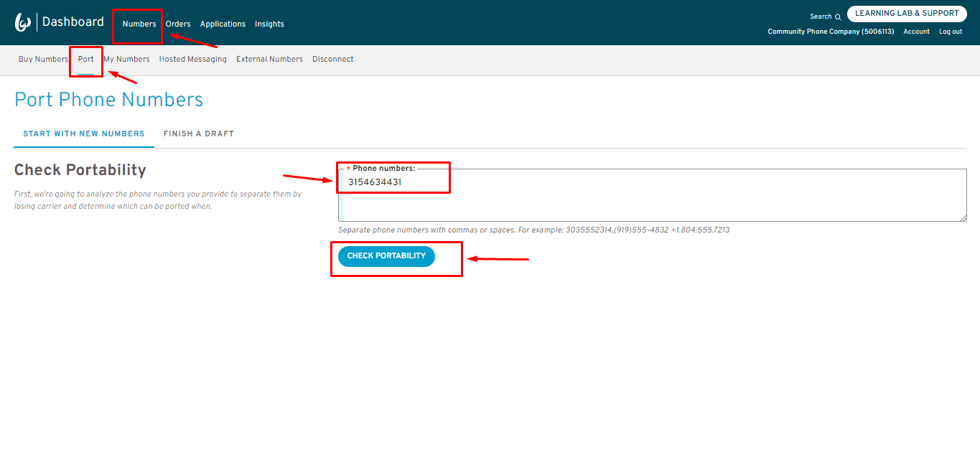This screenshot has width=980, height=465.
Task: Click the Log out link
Action: click(951, 32)
